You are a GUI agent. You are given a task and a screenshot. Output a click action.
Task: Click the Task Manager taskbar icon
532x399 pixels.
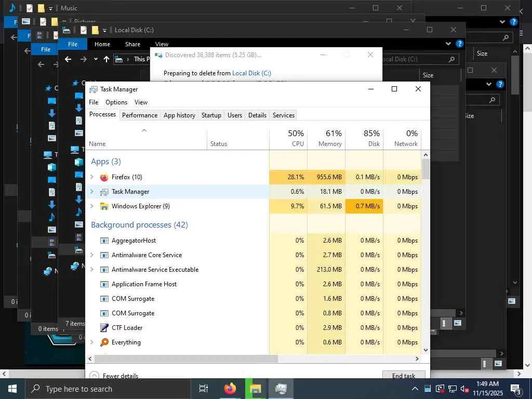point(281,389)
